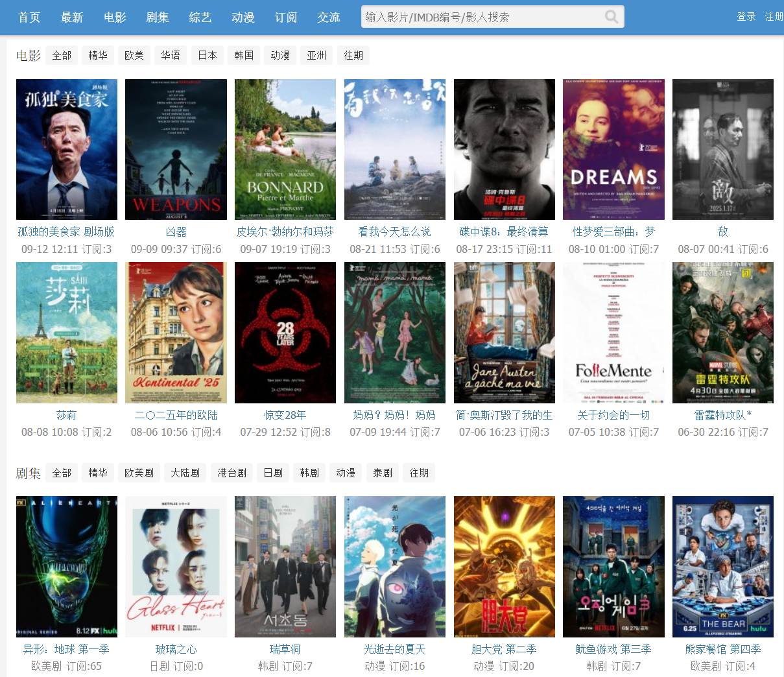The image size is (784, 677).
Task: Open the DREAMS movie poster
Action: (613, 150)
